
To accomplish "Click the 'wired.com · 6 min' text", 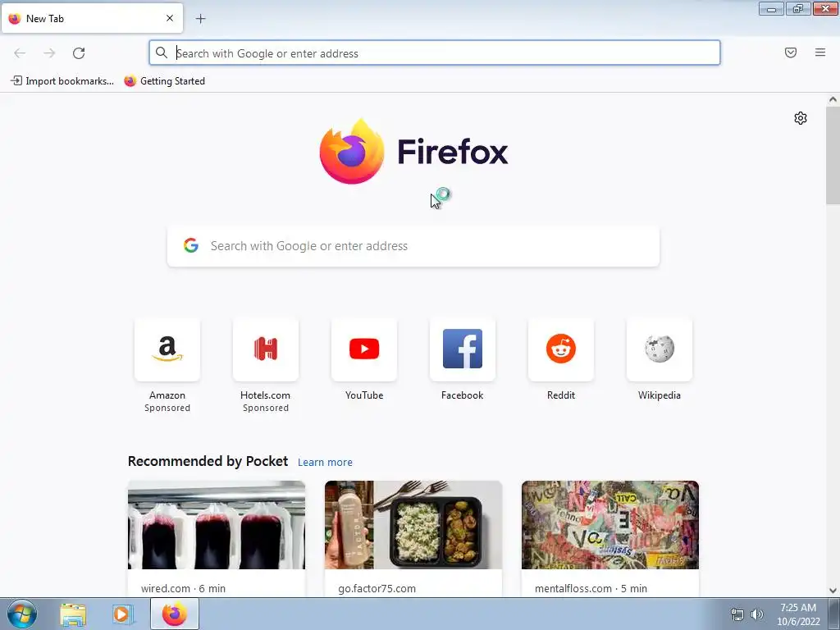I will tap(183, 588).
